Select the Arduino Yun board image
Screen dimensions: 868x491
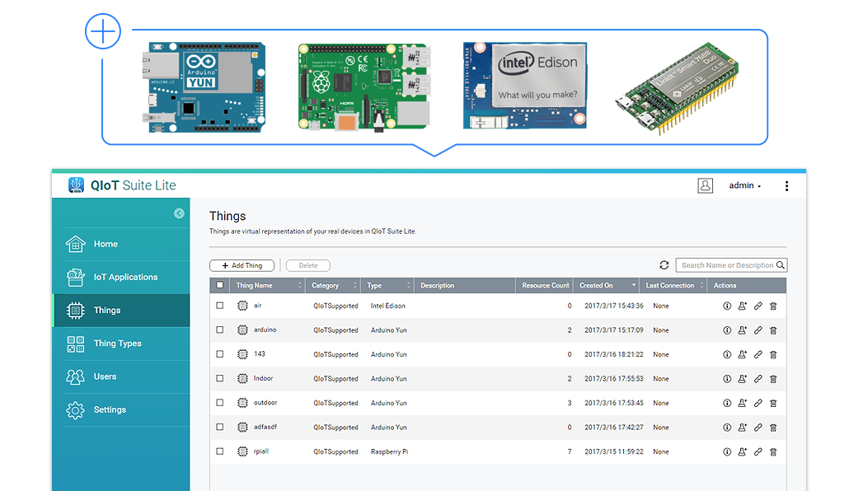pos(204,87)
